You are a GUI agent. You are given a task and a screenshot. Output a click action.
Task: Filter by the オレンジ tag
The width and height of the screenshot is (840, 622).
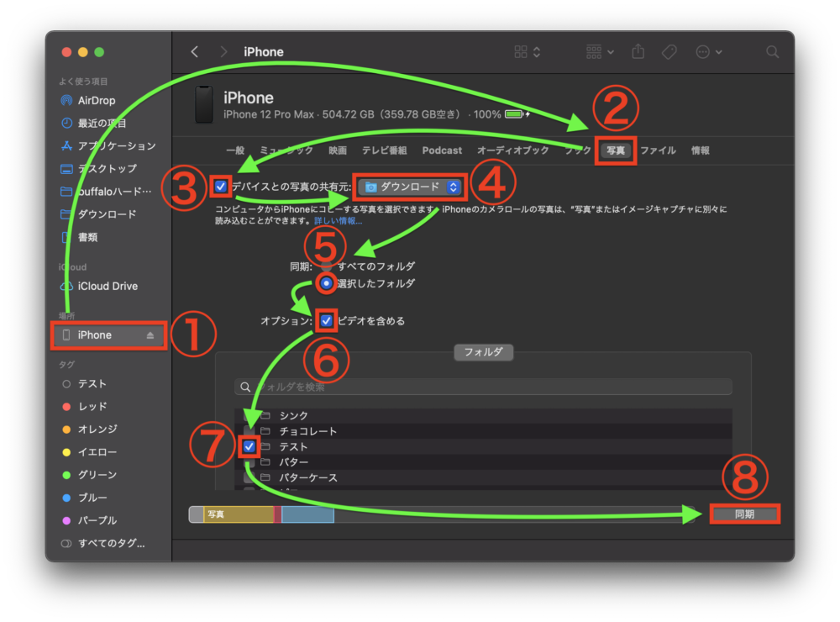(x=90, y=429)
